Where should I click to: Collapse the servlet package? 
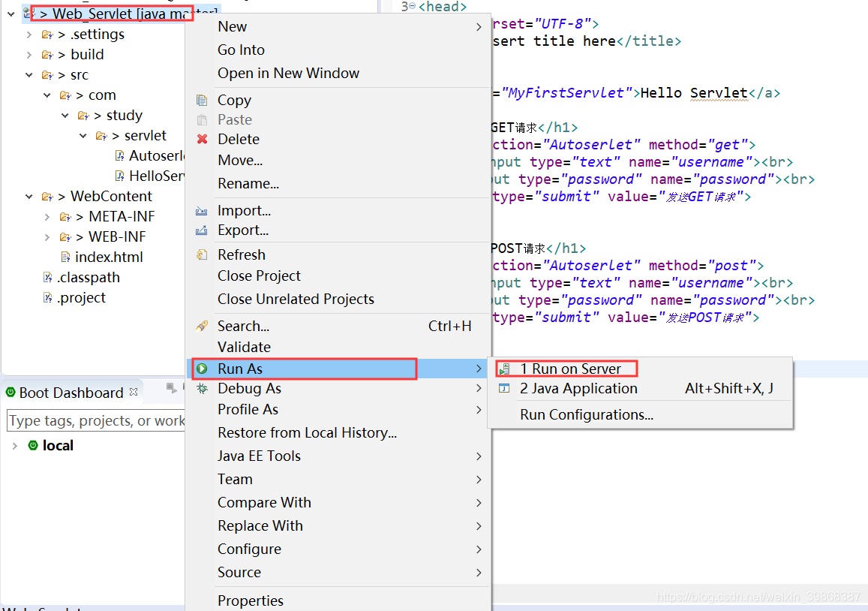[83, 136]
